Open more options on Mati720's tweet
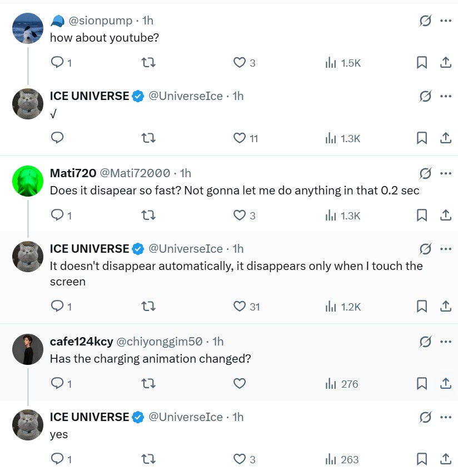 pyautogui.click(x=445, y=173)
